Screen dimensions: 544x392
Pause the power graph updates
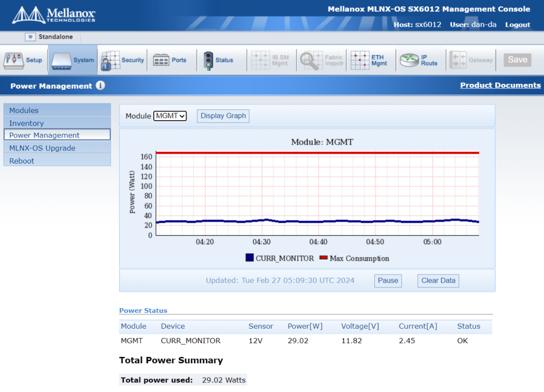point(388,280)
